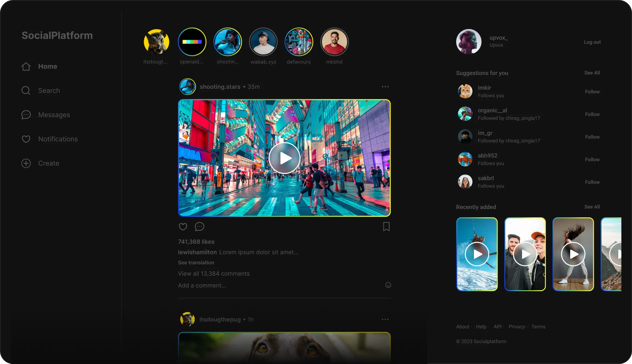Screen dimensions: 632x364
Task: Select Search menu label
Action: pyautogui.click(x=49, y=90)
